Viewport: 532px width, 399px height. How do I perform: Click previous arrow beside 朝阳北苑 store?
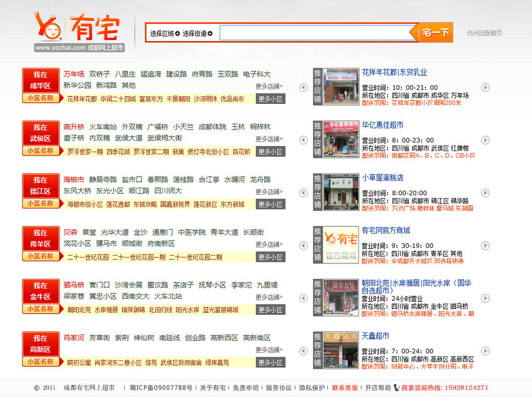pyautogui.click(x=303, y=298)
